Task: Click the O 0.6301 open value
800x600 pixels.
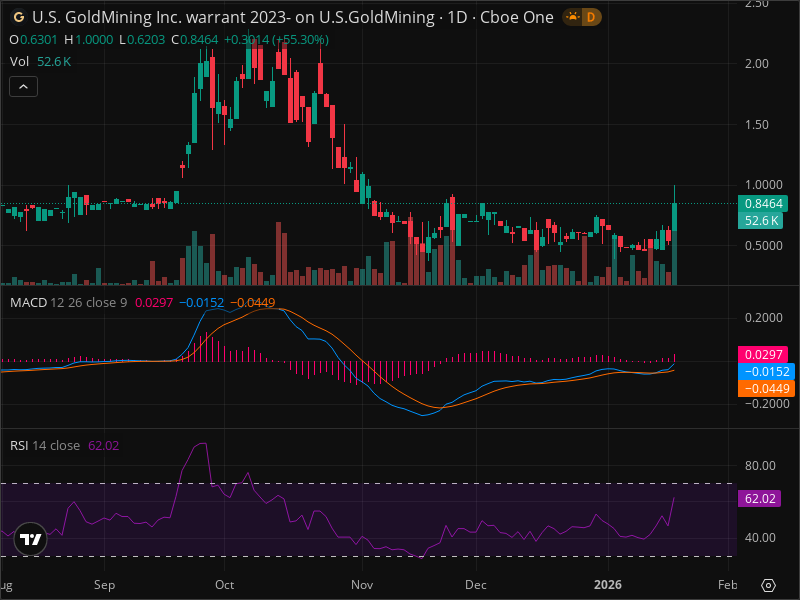Action: click(x=34, y=40)
